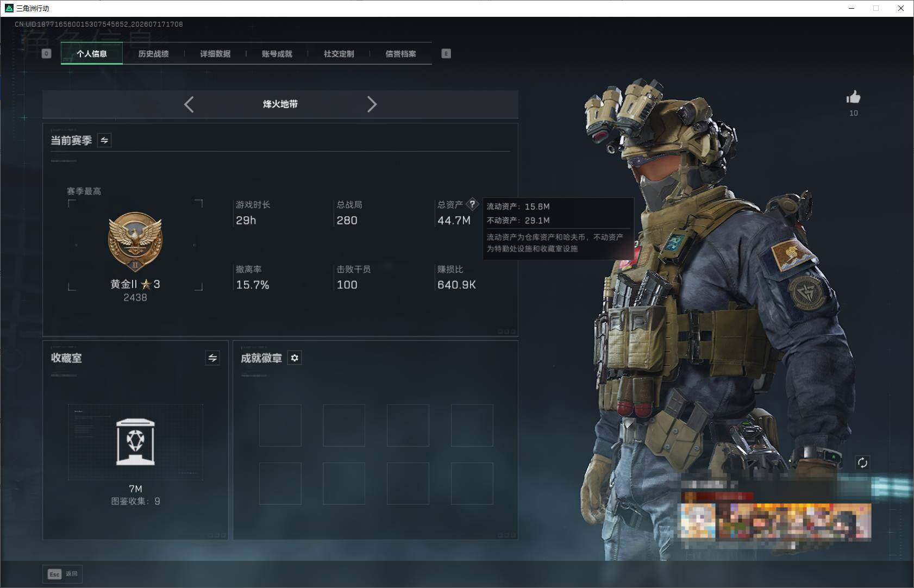The height and width of the screenshot is (588, 914).
Task: Click the 总资产 question mark help icon
Action: [x=472, y=204]
